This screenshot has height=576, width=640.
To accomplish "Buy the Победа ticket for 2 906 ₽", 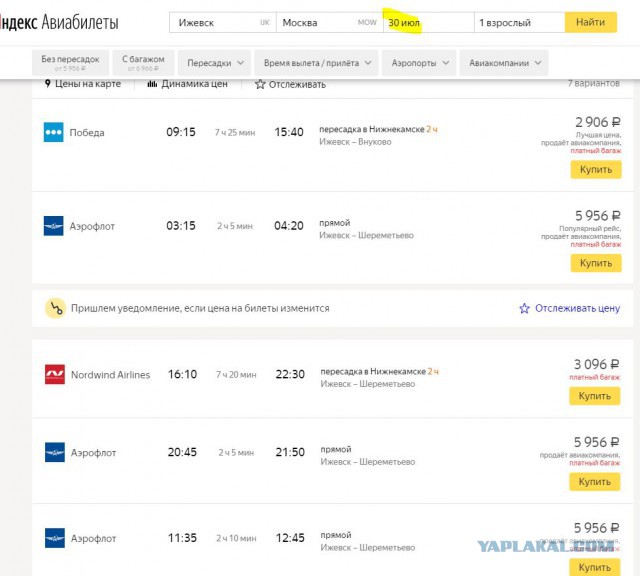I will pos(596,169).
